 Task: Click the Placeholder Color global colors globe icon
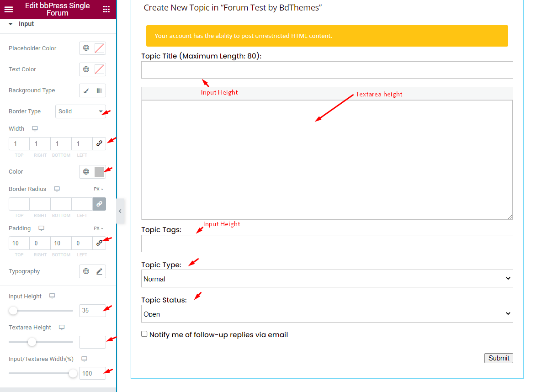point(85,48)
